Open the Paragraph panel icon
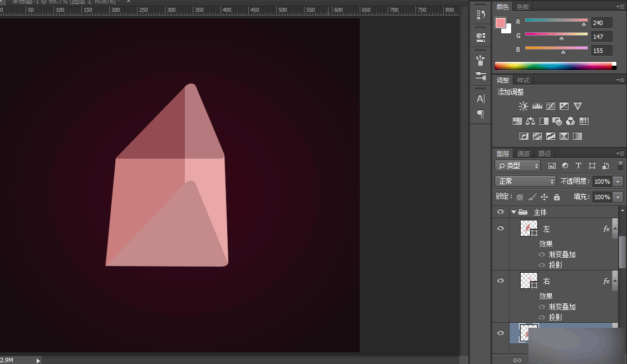 481,114
